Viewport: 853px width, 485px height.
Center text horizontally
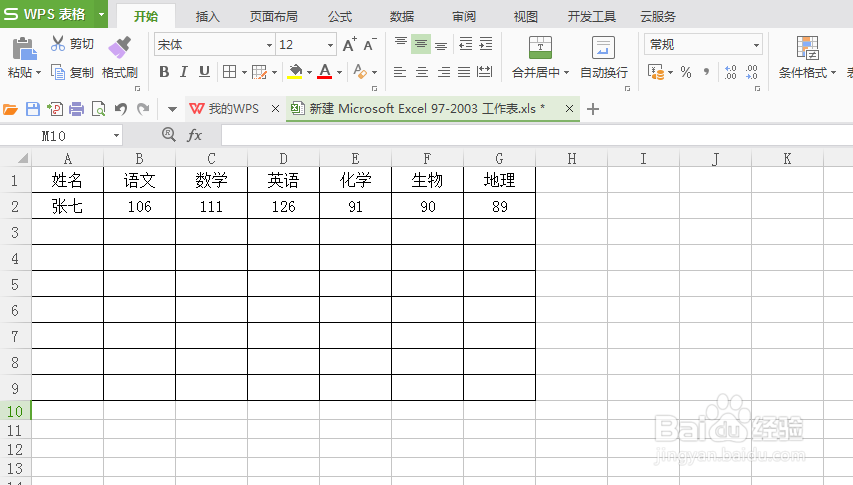(422, 72)
